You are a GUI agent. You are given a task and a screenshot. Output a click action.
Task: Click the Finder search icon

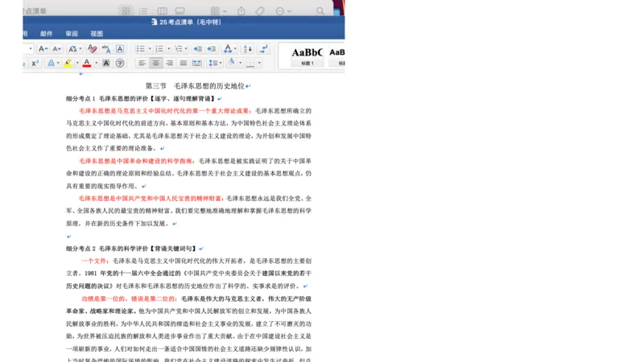320,11
